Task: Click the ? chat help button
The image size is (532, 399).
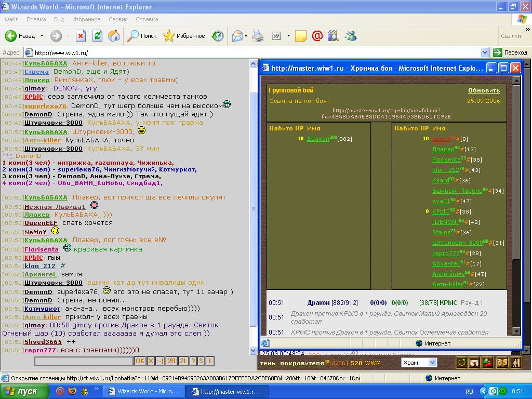Action: (193, 361)
